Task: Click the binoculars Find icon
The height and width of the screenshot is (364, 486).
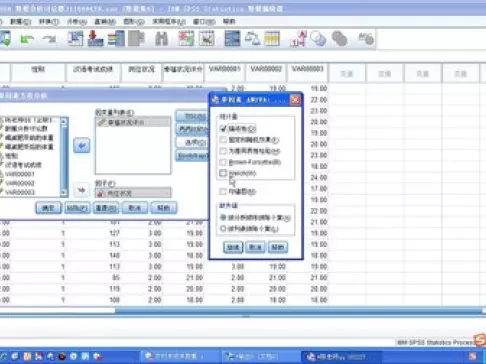Action: coord(162,39)
